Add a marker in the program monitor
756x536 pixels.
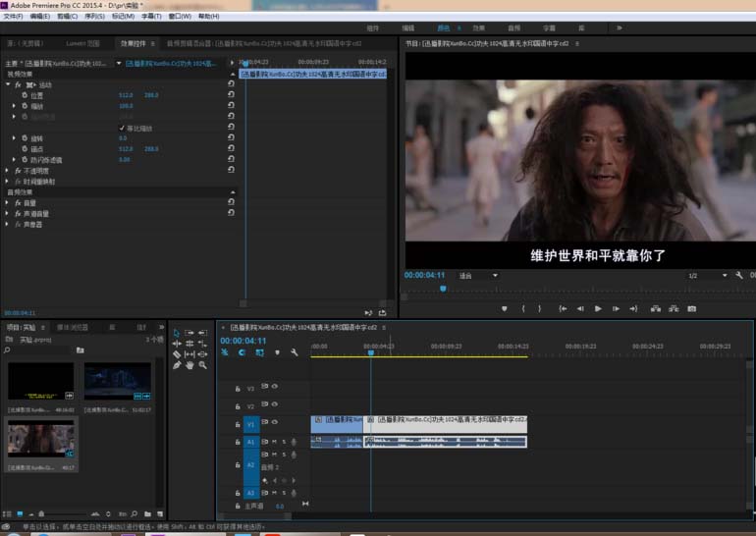click(x=504, y=308)
